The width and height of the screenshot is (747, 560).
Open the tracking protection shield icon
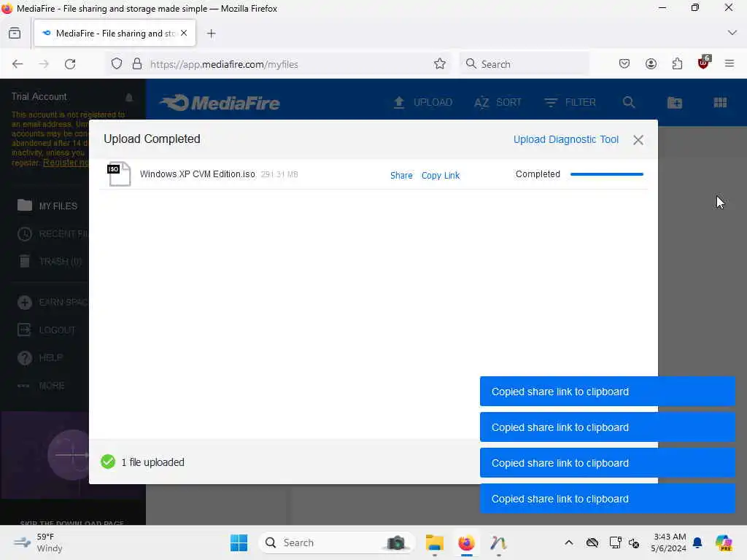(117, 64)
